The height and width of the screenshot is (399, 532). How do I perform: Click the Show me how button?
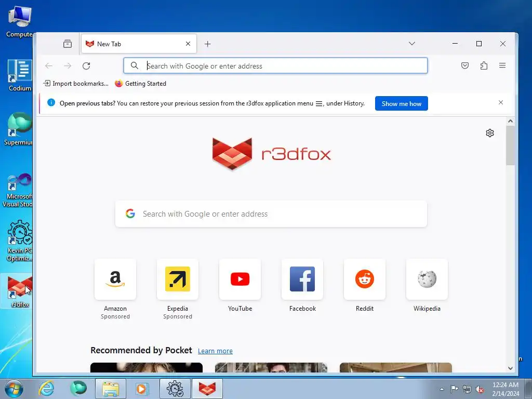point(402,103)
